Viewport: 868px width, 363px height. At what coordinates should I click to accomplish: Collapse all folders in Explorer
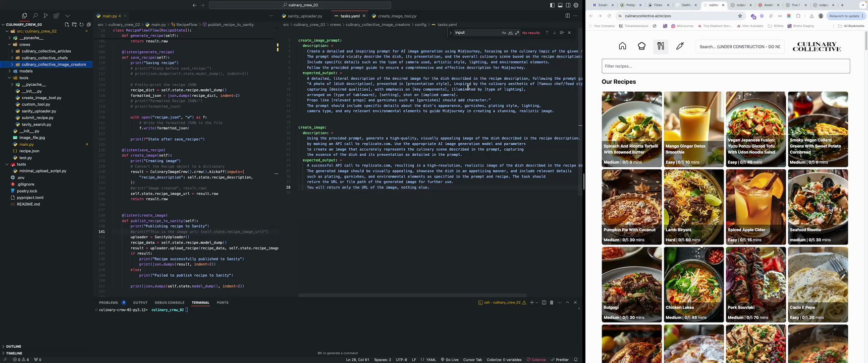point(89,24)
